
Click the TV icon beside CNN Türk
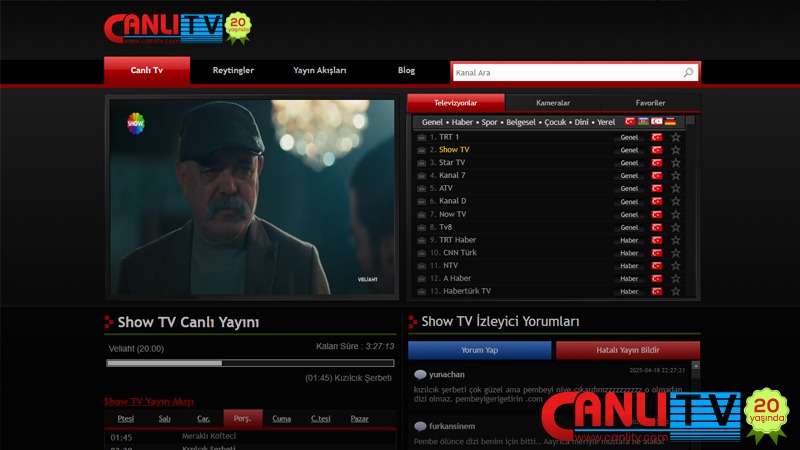[x=421, y=253]
